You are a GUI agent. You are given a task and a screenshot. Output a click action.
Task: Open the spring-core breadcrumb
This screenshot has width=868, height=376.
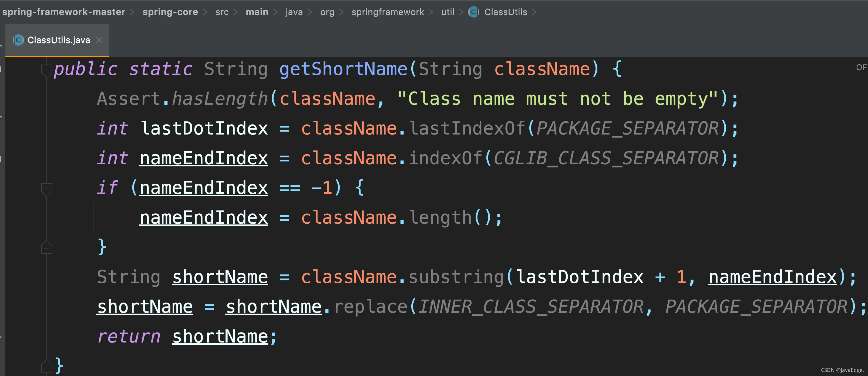pos(170,12)
